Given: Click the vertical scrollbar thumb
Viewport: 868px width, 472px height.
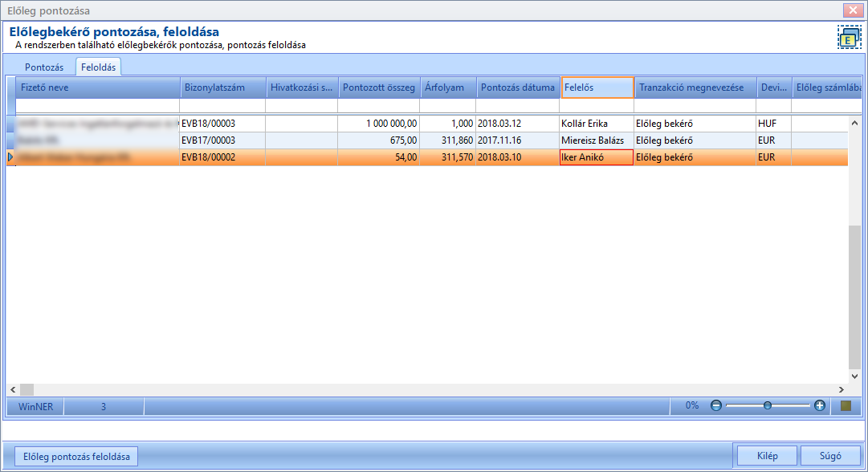Looking at the screenshot, I should (x=854, y=296).
